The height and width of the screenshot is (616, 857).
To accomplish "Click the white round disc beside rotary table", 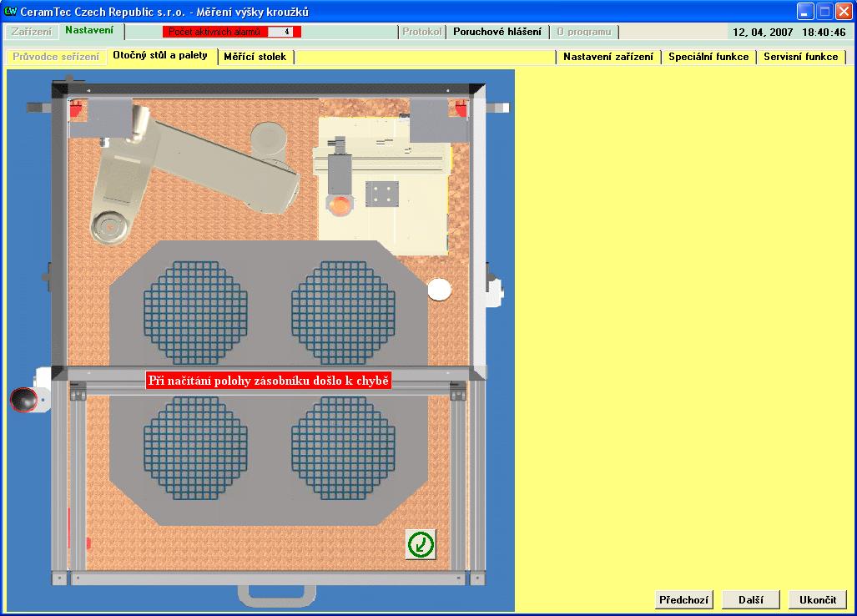I will (439, 290).
